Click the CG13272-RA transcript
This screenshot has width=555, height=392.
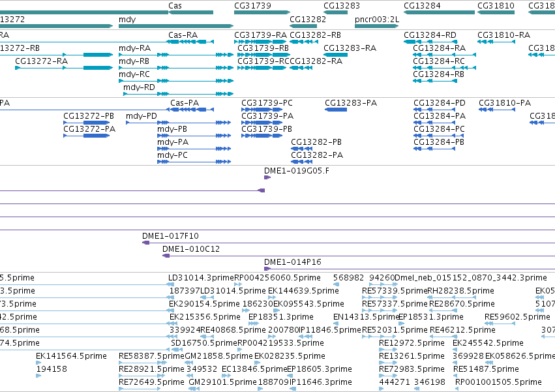tap(64, 68)
